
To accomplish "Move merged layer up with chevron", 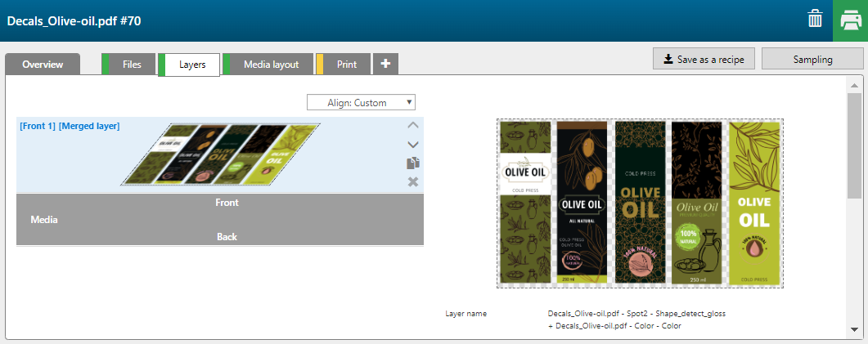I will coord(413,126).
